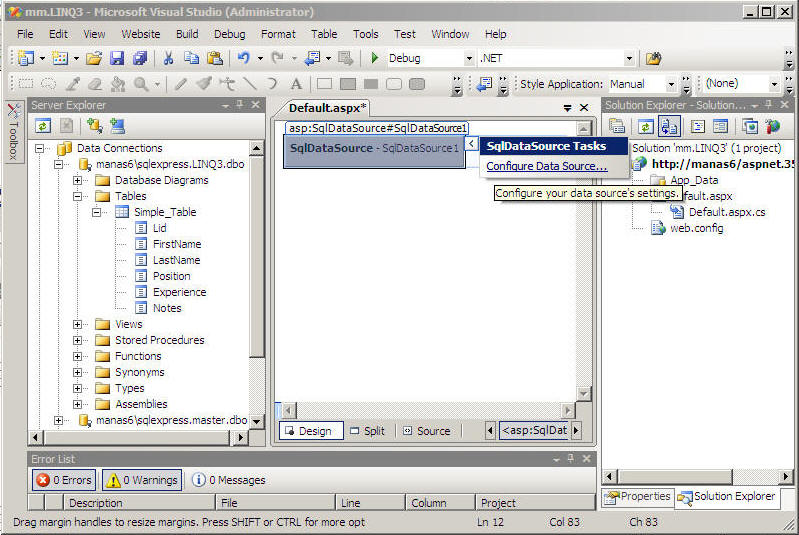Click ASP.NET Configuration icon in Solution Explorer
The width and height of the screenshot is (799, 535).
coord(773,126)
